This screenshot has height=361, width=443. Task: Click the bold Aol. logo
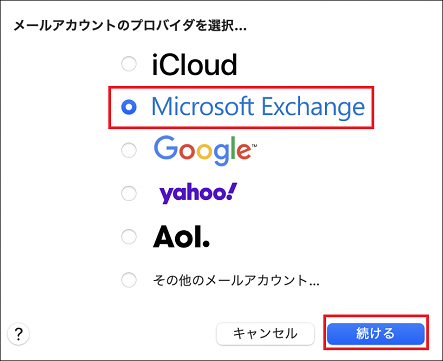tap(181, 237)
